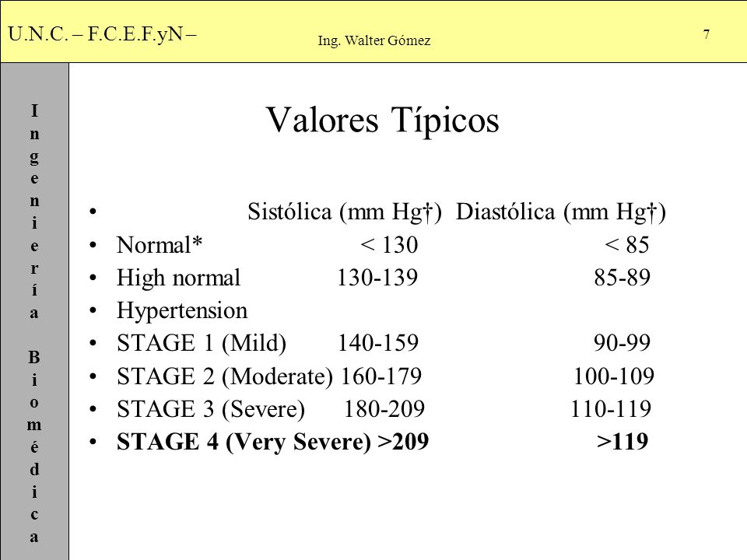Screen dimensions: 747x560
Task: Select the 'Normal*' row label
Action: (x=160, y=245)
